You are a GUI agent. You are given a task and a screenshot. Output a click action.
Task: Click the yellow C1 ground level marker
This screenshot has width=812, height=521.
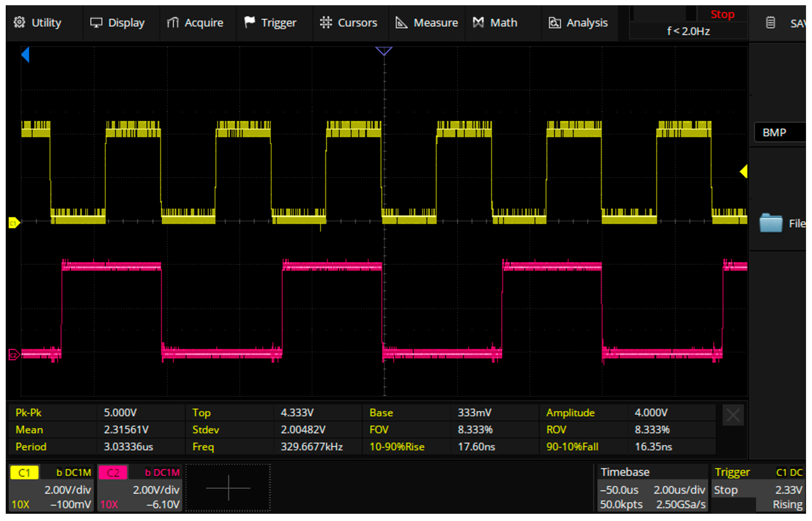14,223
